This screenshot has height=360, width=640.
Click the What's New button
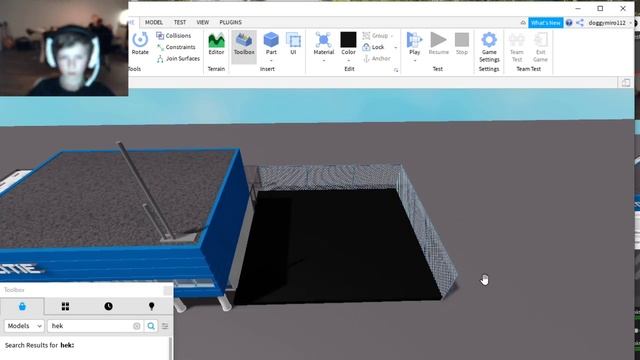tap(546, 23)
